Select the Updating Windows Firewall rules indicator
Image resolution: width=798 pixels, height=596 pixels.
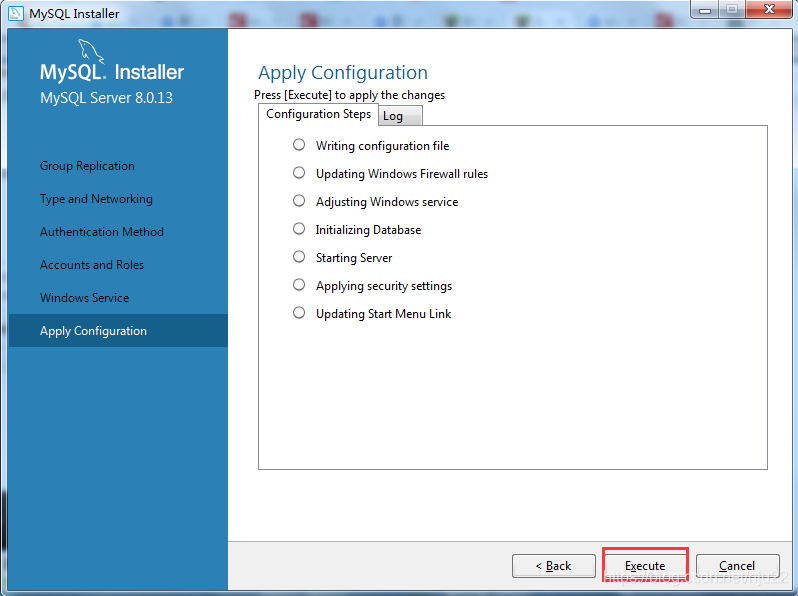pos(299,173)
